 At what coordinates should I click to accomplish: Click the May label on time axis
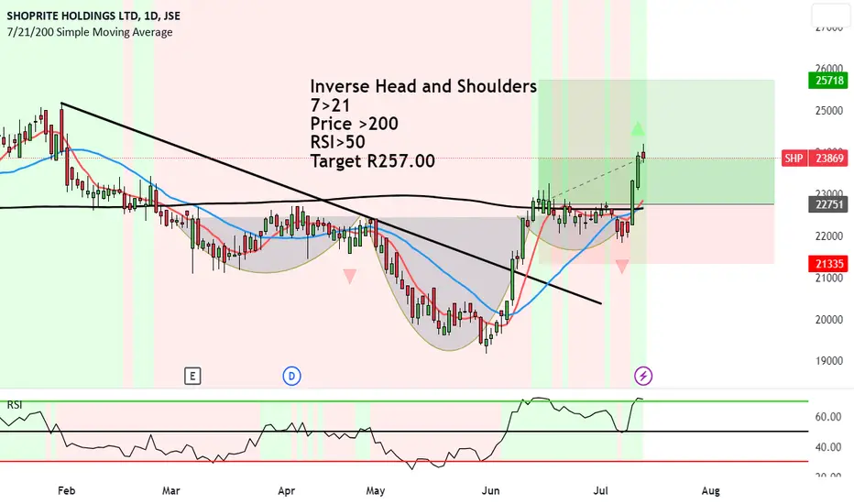point(376,490)
